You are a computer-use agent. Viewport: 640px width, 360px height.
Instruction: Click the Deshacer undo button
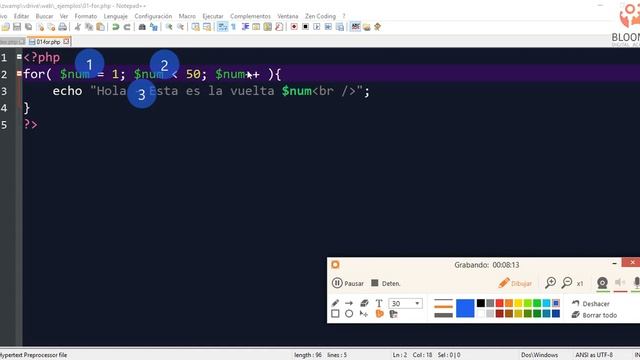591,303
